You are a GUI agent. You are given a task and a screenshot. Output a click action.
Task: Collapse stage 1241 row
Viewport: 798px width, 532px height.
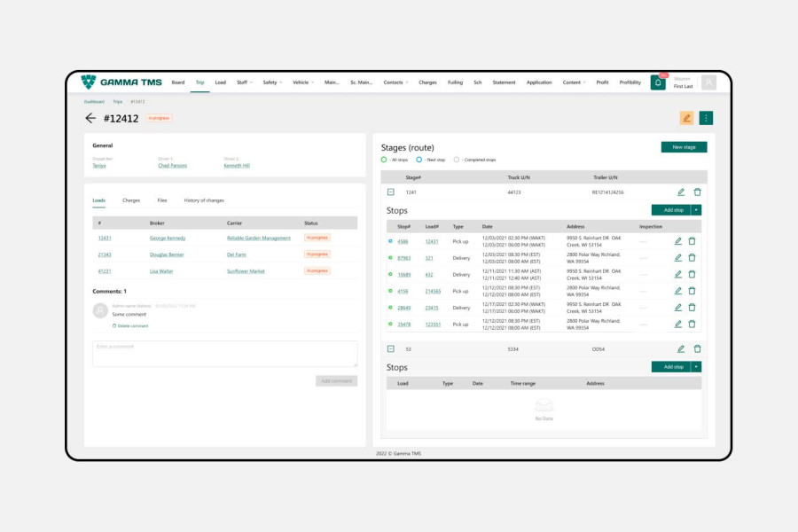point(390,192)
